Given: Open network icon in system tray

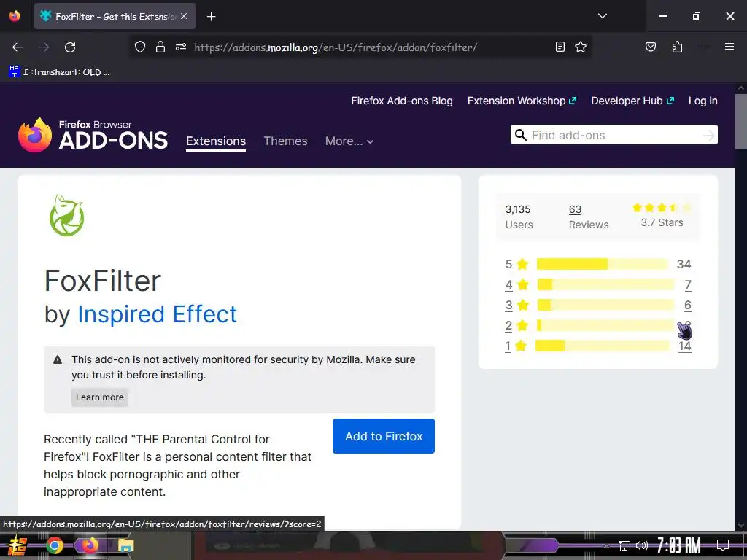Looking at the screenshot, I should 624,545.
